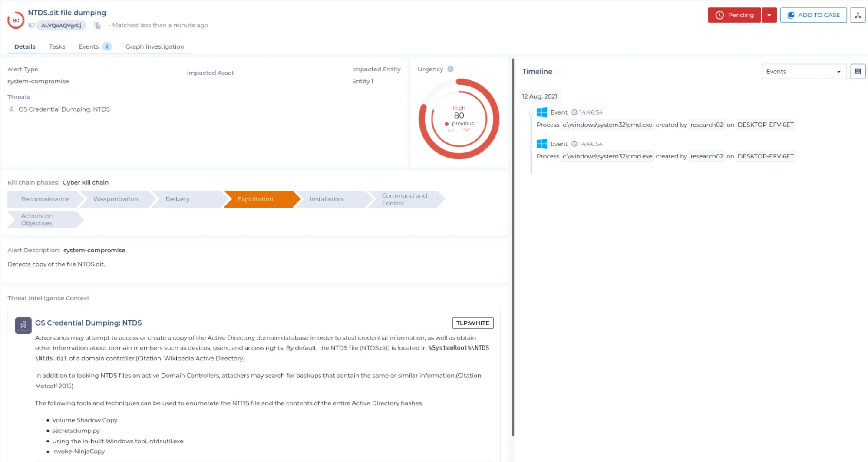This screenshot has height=462, width=868.
Task: Click DESKTOP-EFVI6ET host chip in second event
Action: coord(766,156)
